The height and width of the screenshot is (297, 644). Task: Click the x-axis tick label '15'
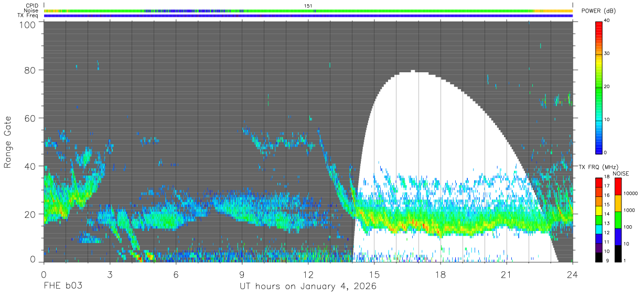tap(374, 274)
